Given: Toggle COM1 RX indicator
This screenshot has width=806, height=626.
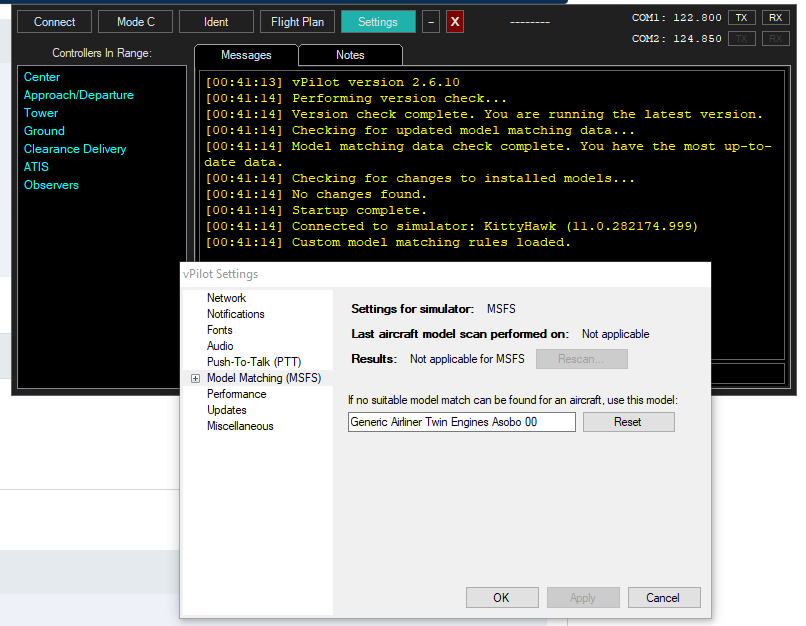Looking at the screenshot, I should click(x=775, y=18).
